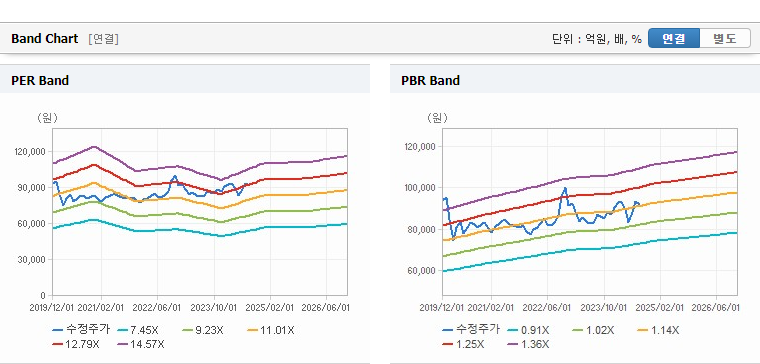Viewport: 760px width, 364px height.
Task: Switch to 별도 view
Action: 725,38
